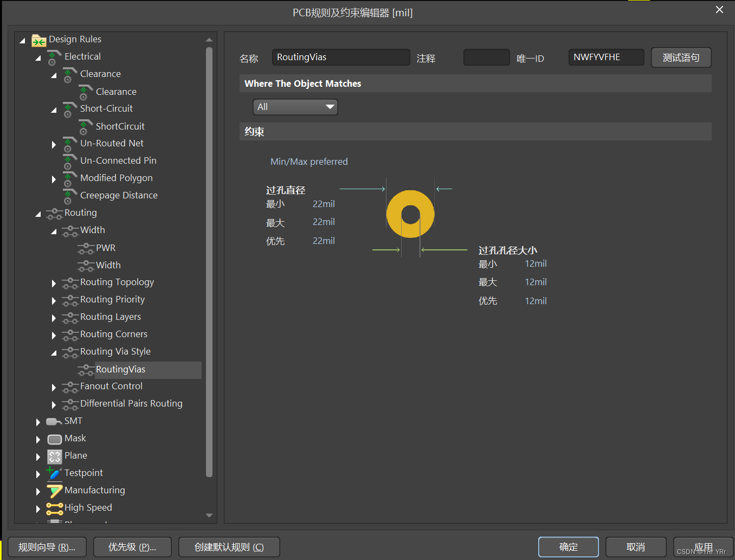Click the hole size 最大 12mil value
Image resolution: width=735 pixels, height=560 pixels.
[x=536, y=282]
